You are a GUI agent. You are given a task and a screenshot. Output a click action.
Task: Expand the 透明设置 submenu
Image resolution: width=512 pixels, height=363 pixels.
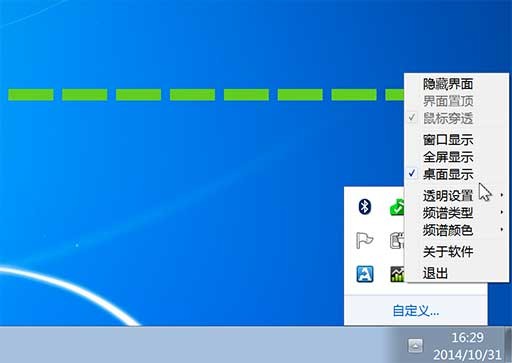457,195
